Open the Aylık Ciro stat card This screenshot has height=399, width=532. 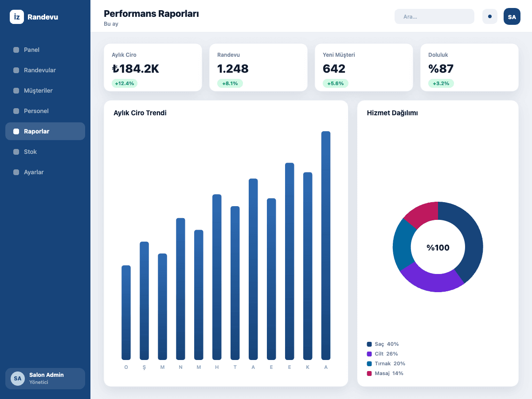click(153, 67)
